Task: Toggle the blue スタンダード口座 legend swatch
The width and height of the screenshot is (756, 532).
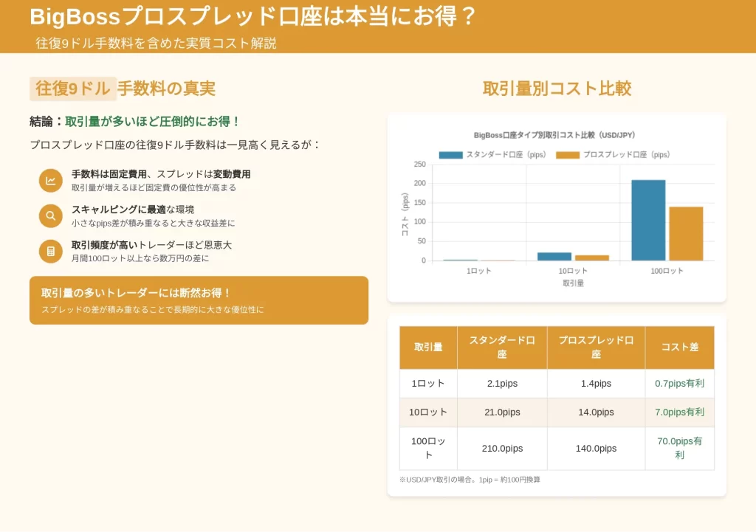Action: click(x=451, y=155)
